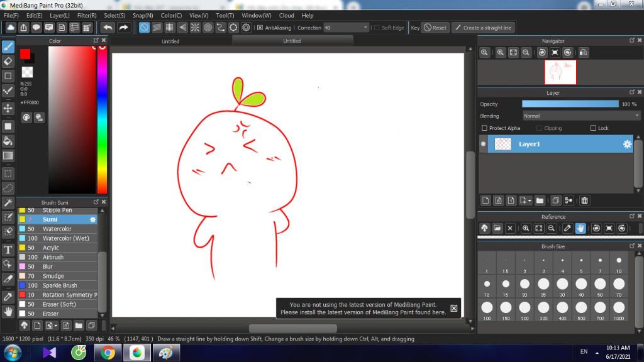Viewport: 644px width, 362px height.
Task: Expand the add-layer dropdown arrow
Action: [530, 200]
